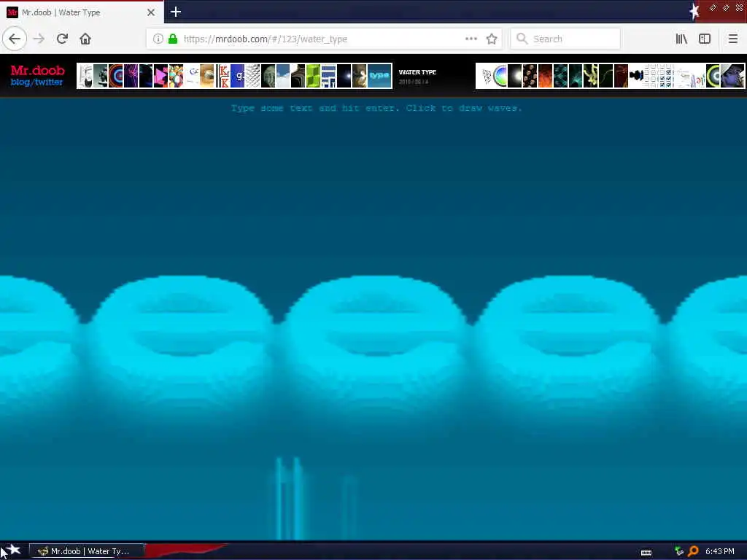747x560 pixels.
Task: Click the WATER TYPE title text
Action: tap(417, 72)
